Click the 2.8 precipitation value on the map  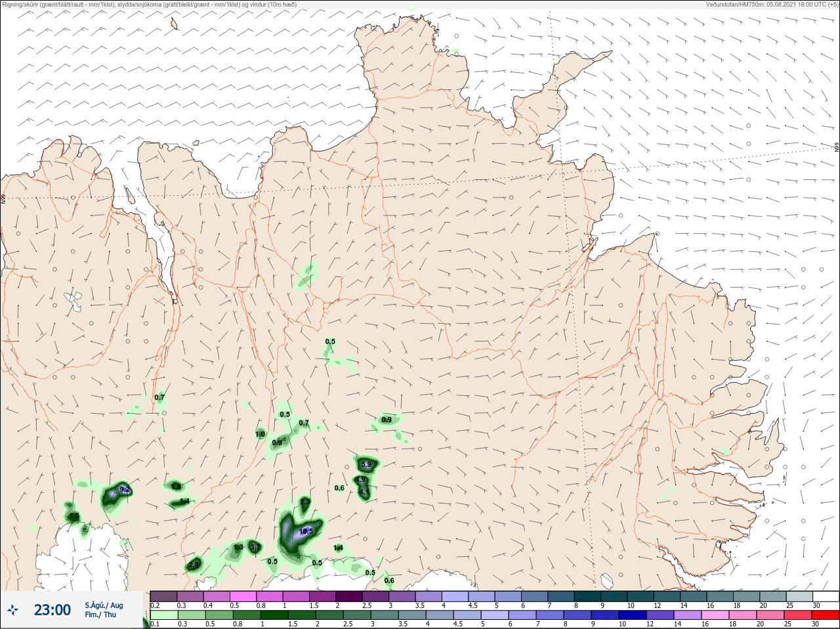tap(194, 565)
